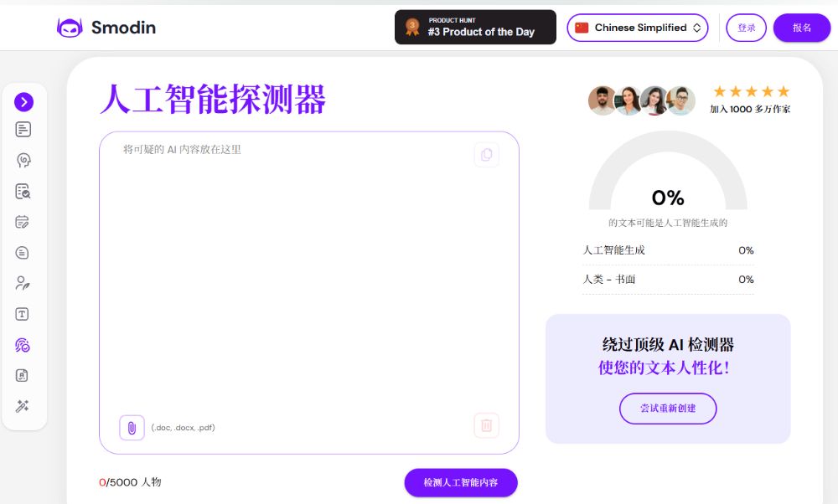This screenshot has width=838, height=504.
Task: Click the paperclip attach file icon
Action: click(x=132, y=428)
